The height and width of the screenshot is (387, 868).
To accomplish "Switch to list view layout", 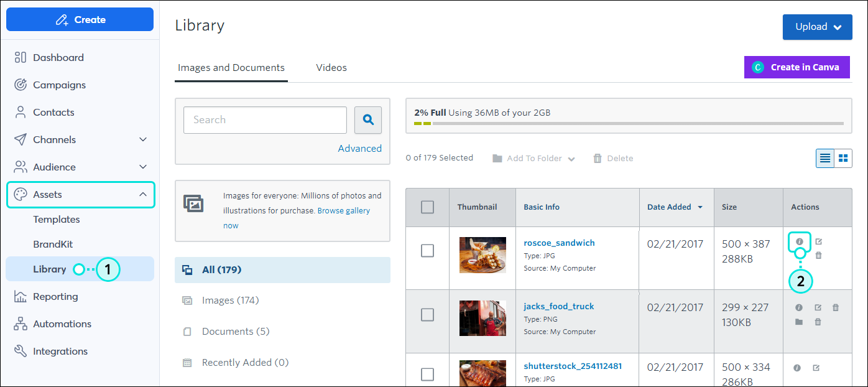I will click(825, 158).
